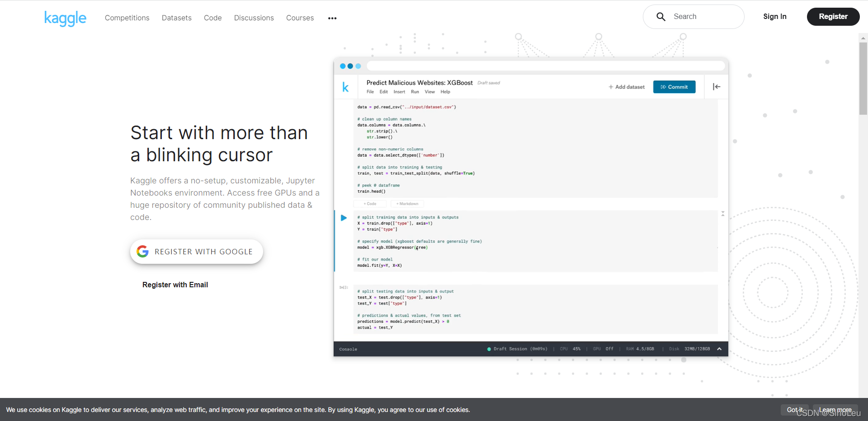Open the Competitions page
This screenshot has width=868, height=421.
click(x=127, y=18)
